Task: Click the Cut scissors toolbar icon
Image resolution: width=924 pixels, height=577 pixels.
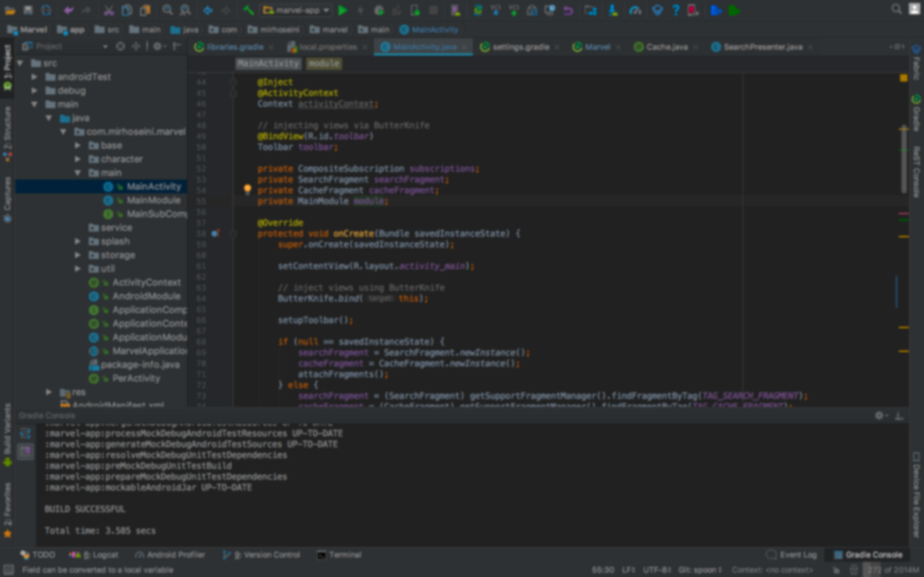Action: click(x=109, y=10)
